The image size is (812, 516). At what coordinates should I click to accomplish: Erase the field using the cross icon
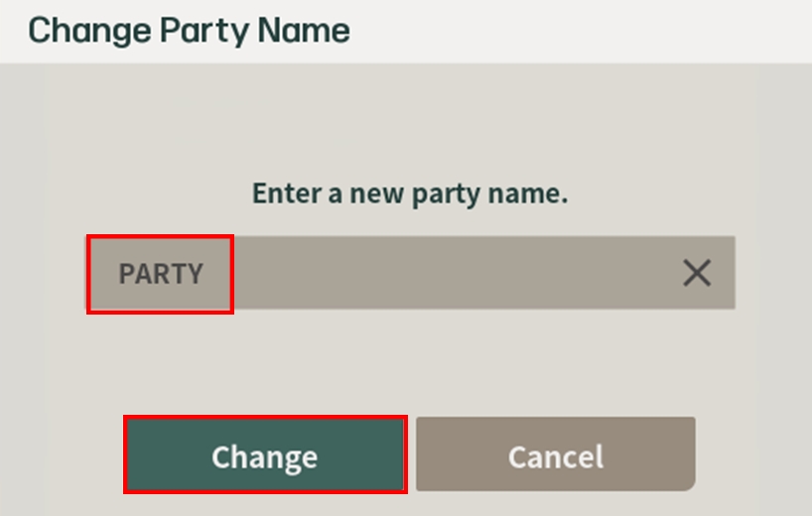click(x=697, y=273)
